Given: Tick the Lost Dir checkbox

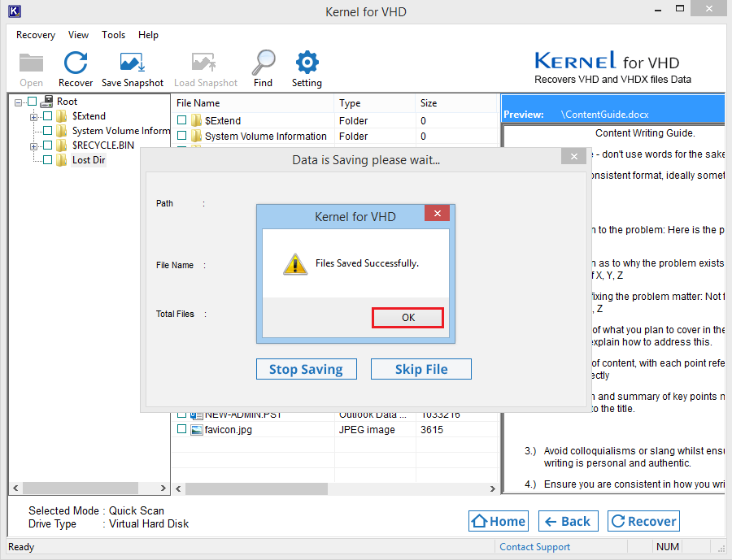Looking at the screenshot, I should (48, 160).
